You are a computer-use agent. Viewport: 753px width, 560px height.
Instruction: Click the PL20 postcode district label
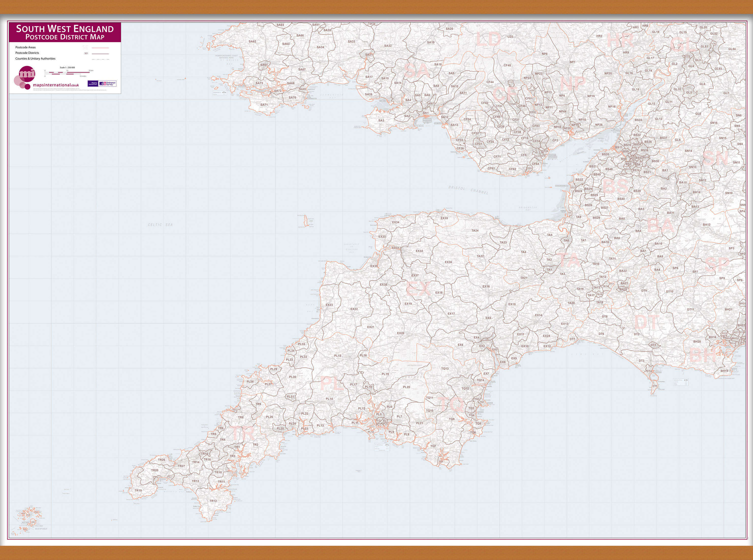coord(406,387)
